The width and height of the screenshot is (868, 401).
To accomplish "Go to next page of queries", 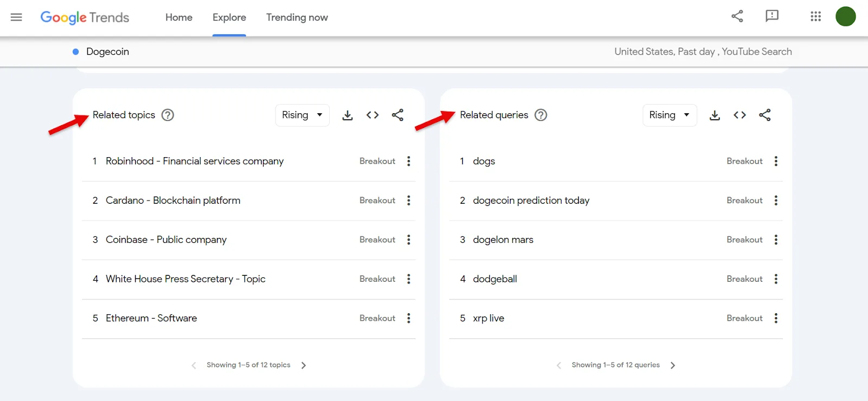I will [673, 365].
